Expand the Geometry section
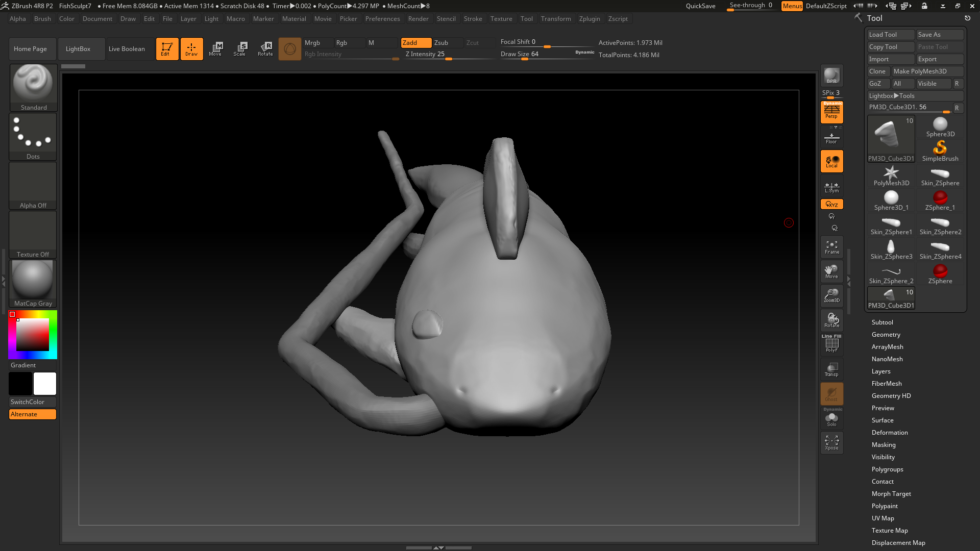This screenshot has width=980, height=551. [x=886, y=335]
